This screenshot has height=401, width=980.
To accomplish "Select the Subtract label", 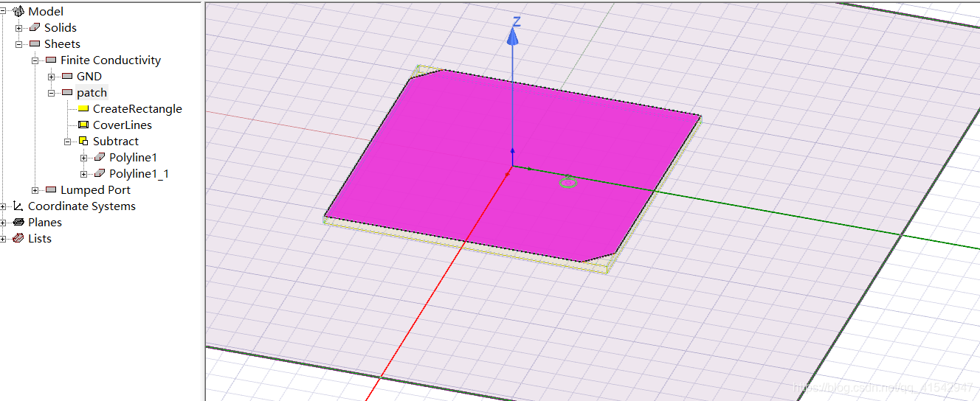I will click(116, 141).
